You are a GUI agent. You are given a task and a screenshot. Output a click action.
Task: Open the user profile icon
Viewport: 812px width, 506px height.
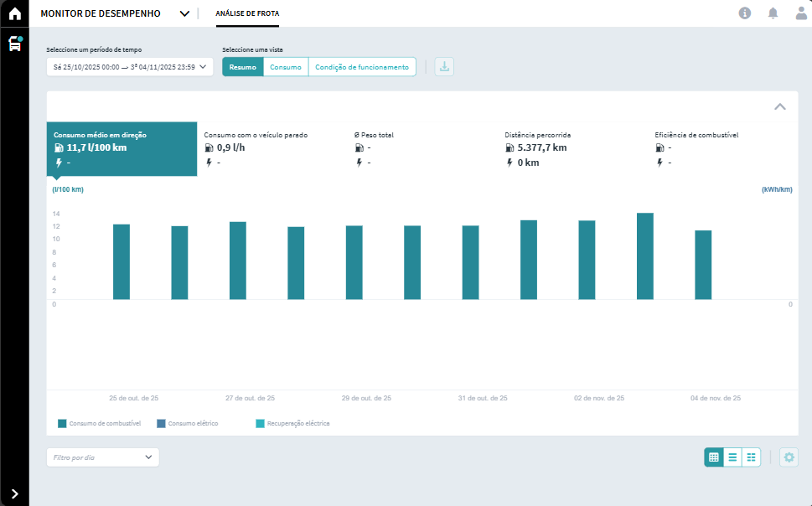click(x=801, y=13)
